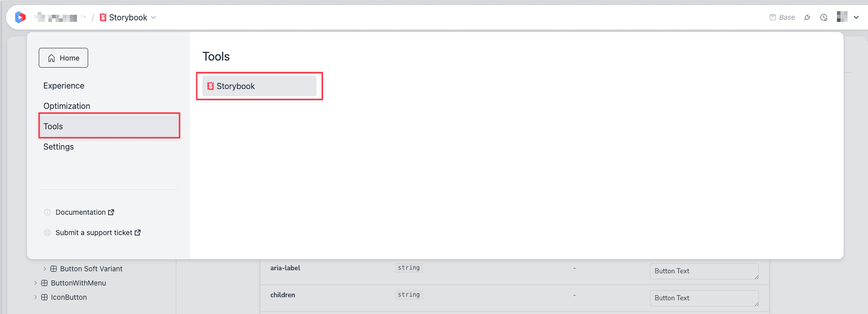
Task: Open the Storybook tool entry
Action: click(x=259, y=86)
